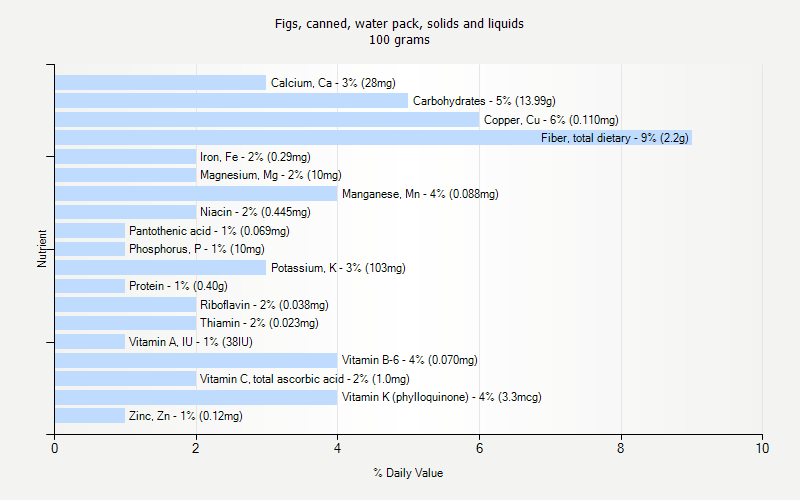This screenshot has height=500, width=800.
Task: Click the 'Riboflavin - 2% (0.038mg)' label
Action: coord(264,305)
